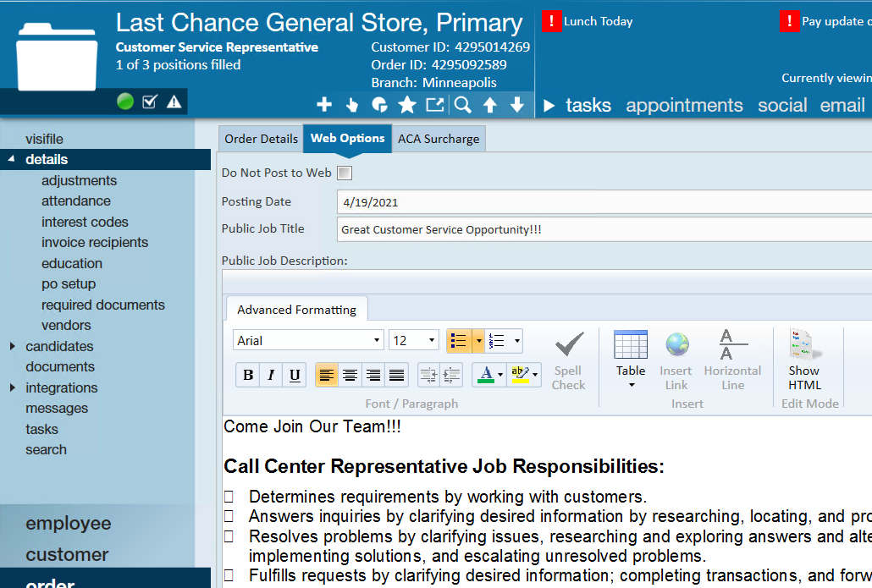This screenshot has width=872, height=588.
Task: Apply italic formatting
Action: (271, 375)
